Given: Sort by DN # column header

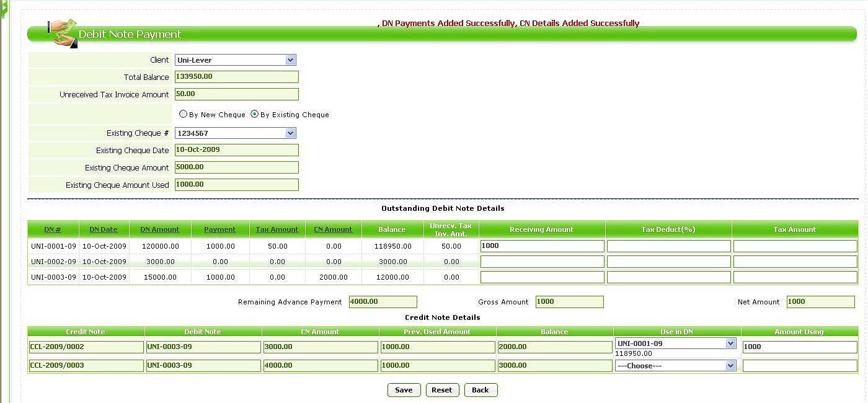Looking at the screenshot, I should click(53, 229).
